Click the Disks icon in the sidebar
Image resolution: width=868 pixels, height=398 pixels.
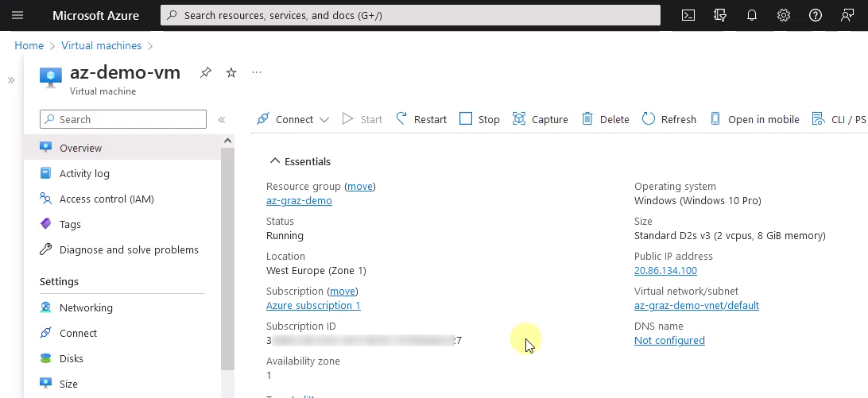(x=45, y=358)
